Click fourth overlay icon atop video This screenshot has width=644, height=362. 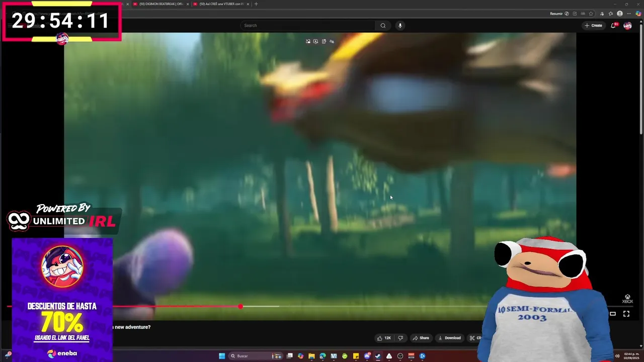click(332, 41)
